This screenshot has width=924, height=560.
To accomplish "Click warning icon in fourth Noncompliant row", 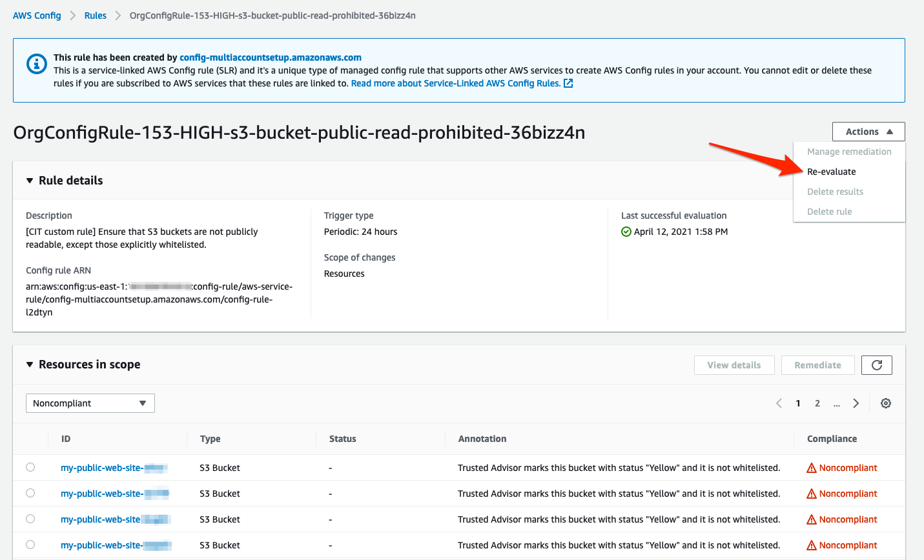I will tap(812, 545).
